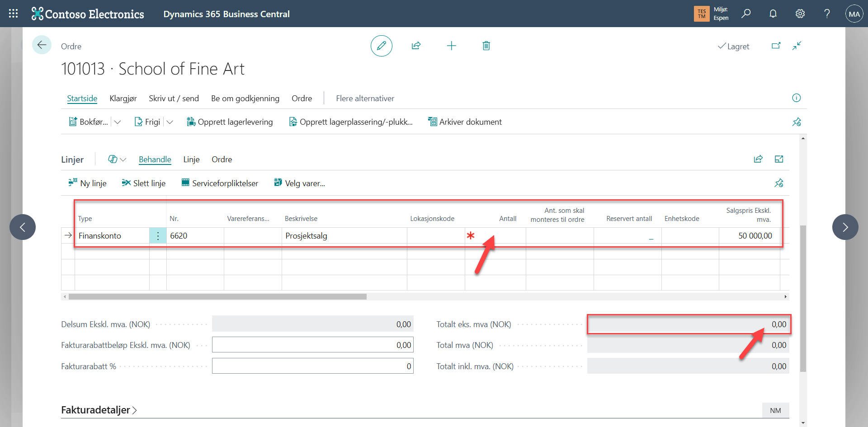The image size is (868, 427).
Task: Click the Lokasjonskode column header
Action: (x=432, y=219)
